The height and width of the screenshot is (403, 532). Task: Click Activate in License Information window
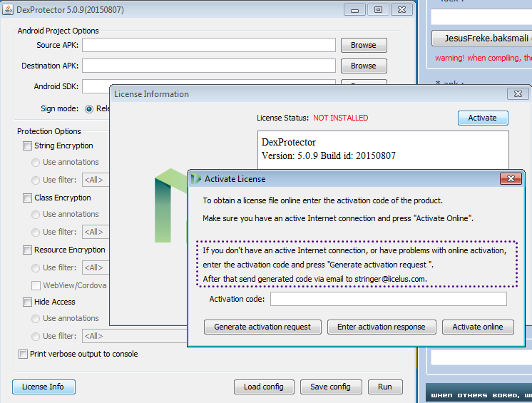point(483,118)
